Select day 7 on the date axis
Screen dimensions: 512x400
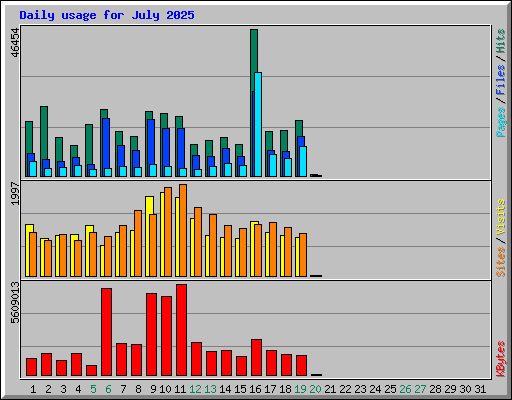pyautogui.click(x=123, y=389)
